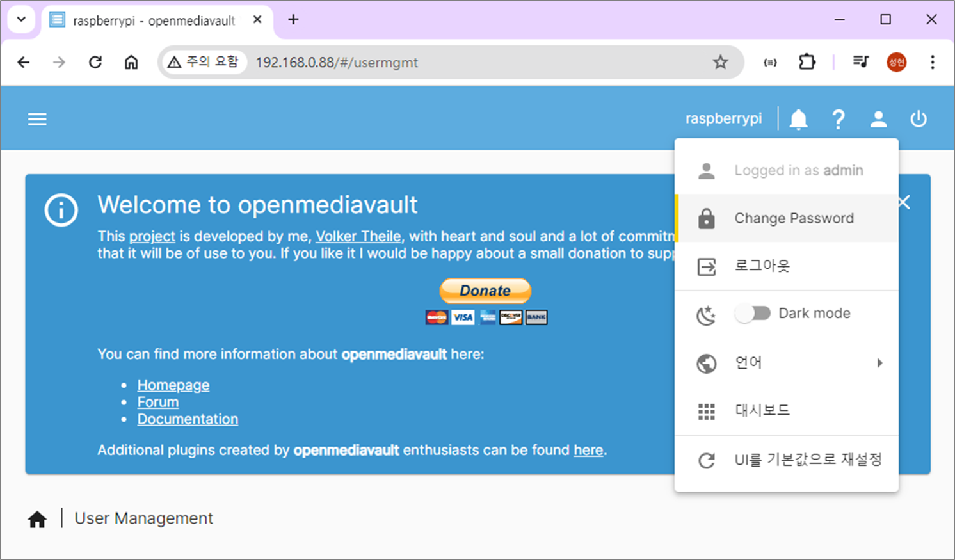Click the logout arrow icon
Image resolution: width=955 pixels, height=560 pixels.
click(706, 266)
